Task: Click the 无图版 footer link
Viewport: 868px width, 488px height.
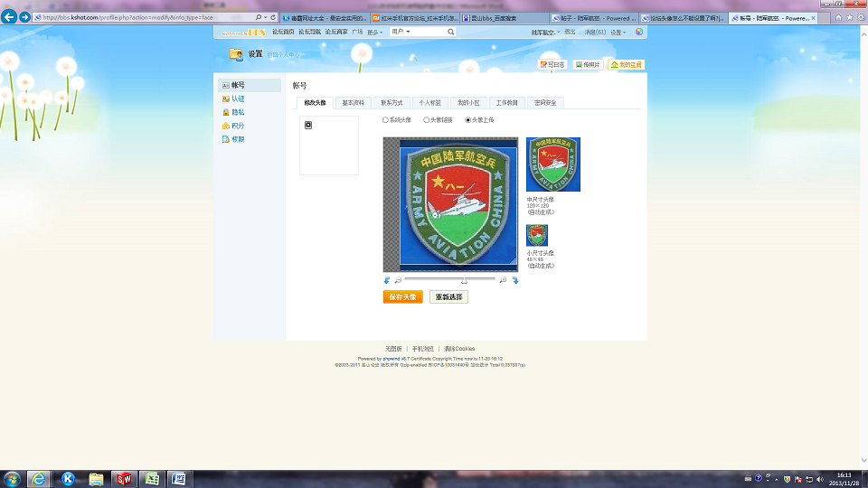Action: pyautogui.click(x=393, y=349)
